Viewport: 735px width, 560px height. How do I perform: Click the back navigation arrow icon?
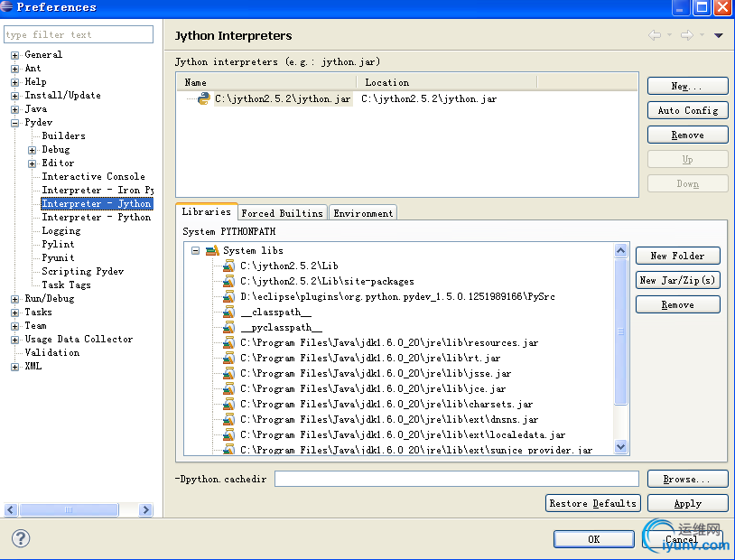tap(655, 35)
